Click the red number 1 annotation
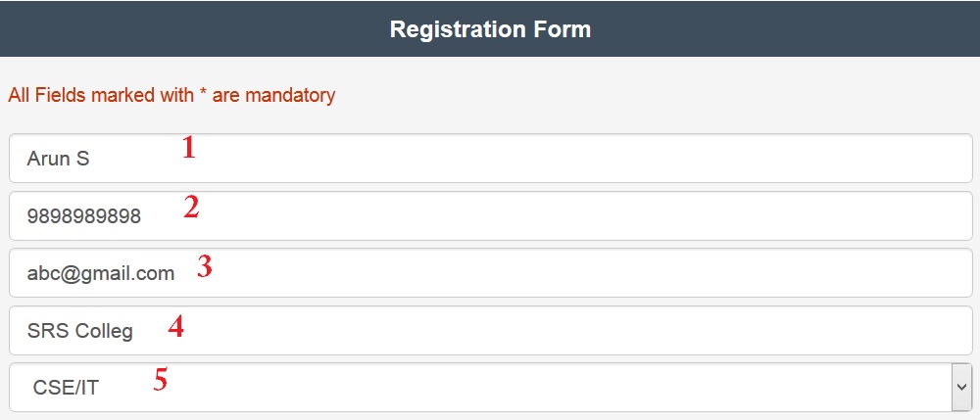Screen dimensions: 980x420 189,148
